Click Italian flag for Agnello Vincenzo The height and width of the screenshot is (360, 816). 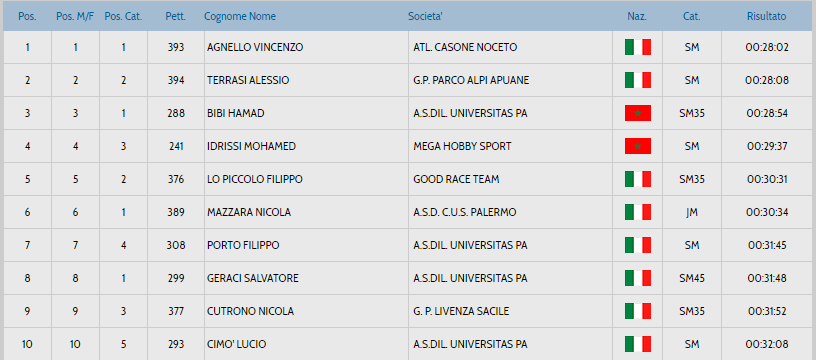638,47
